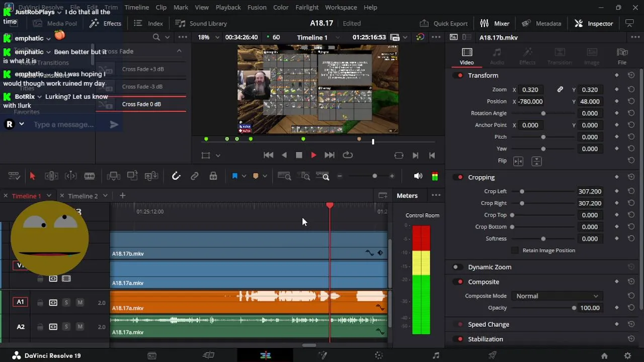Open the Cut page icon in bottom bar
644x362 pixels.
(208, 355)
